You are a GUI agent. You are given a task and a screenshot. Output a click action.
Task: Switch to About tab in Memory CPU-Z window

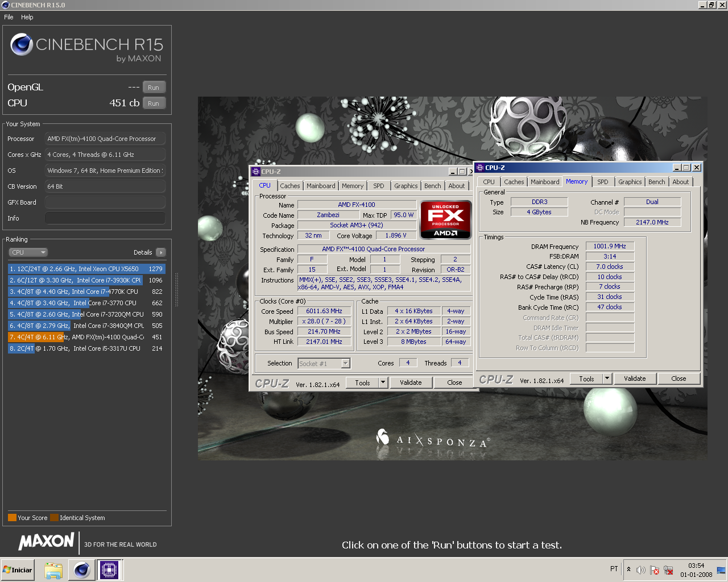pos(681,182)
